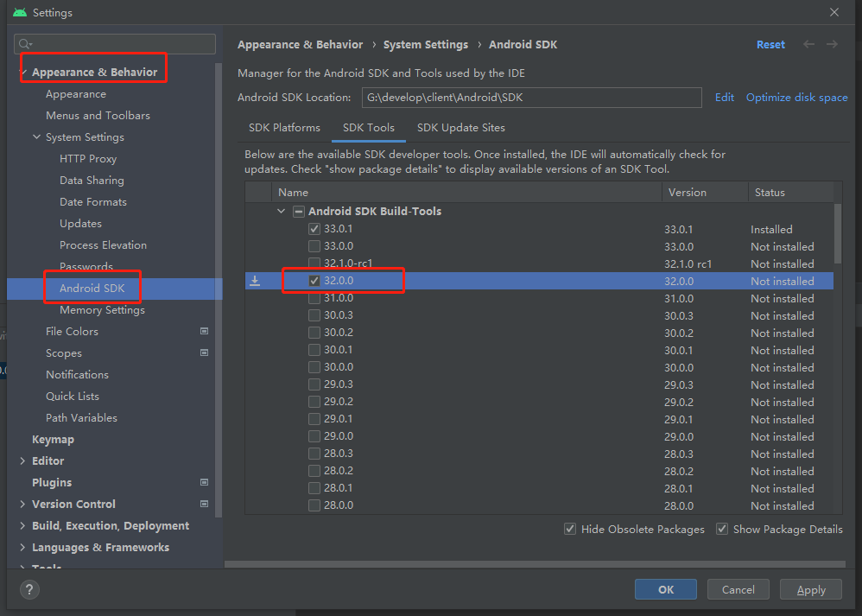Uncheck the 33.0.1 build-tools checkbox
Screen dimensions: 862x616
pyautogui.click(x=314, y=229)
